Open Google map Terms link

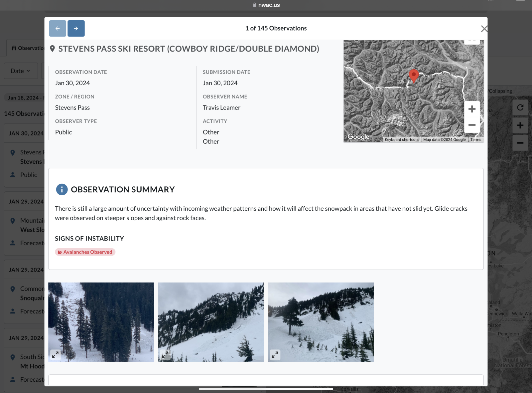pos(475,140)
